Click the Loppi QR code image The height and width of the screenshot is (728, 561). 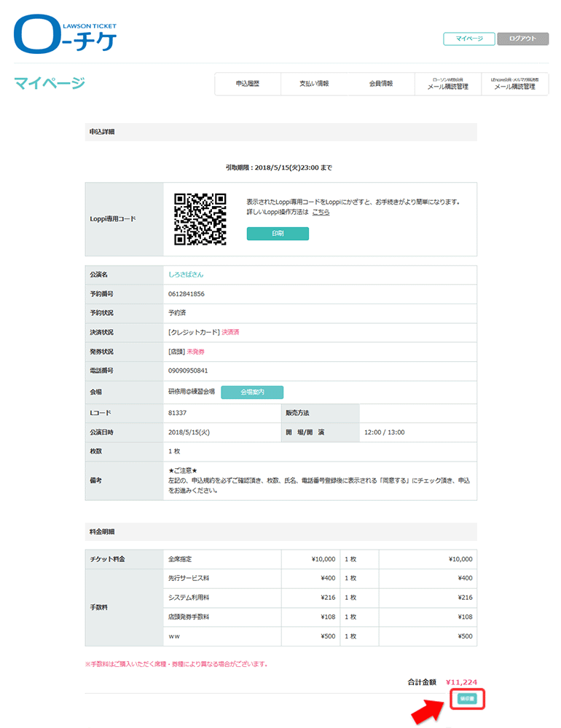point(200,219)
